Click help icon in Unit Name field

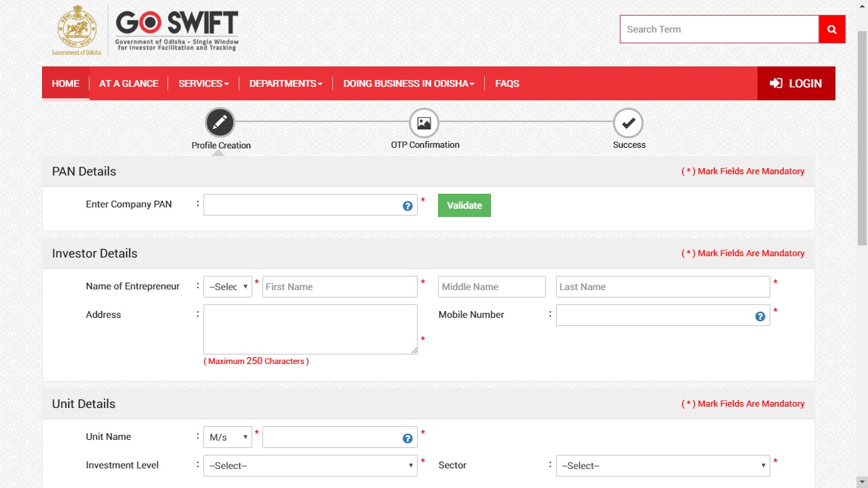click(x=408, y=439)
